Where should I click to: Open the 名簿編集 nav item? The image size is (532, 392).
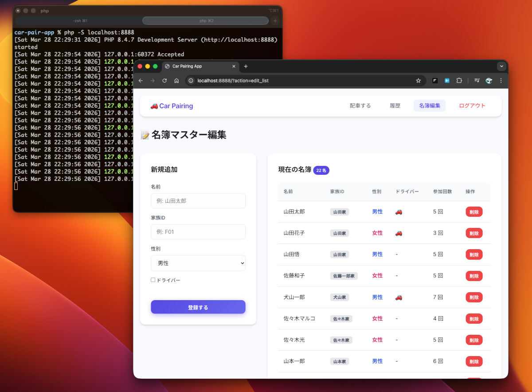[430, 106]
